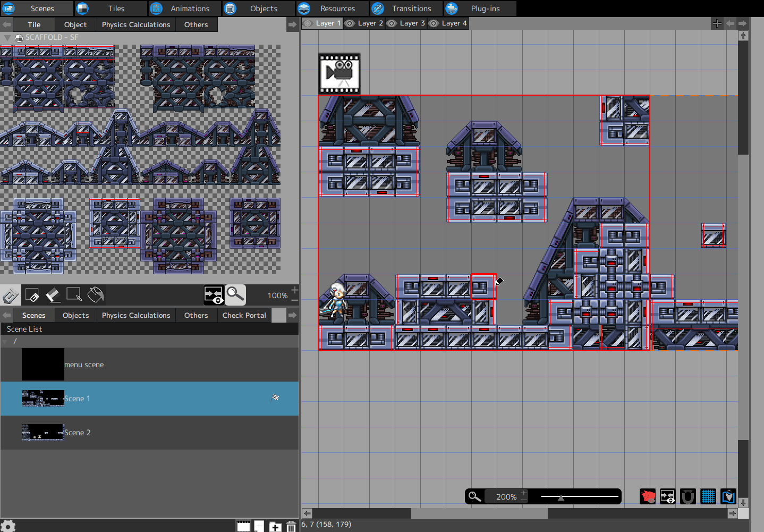Screen dimensions: 764x532
Task: Click the camera object in the scene
Action: click(339, 73)
